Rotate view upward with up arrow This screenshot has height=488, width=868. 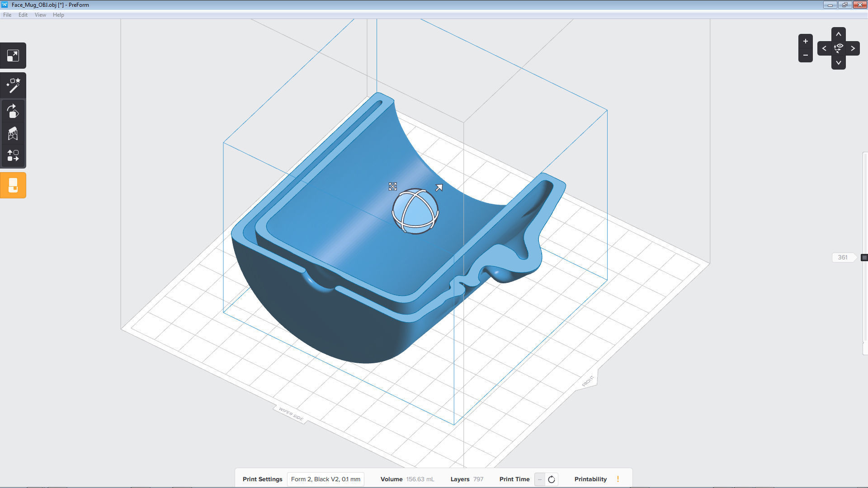pyautogui.click(x=838, y=34)
